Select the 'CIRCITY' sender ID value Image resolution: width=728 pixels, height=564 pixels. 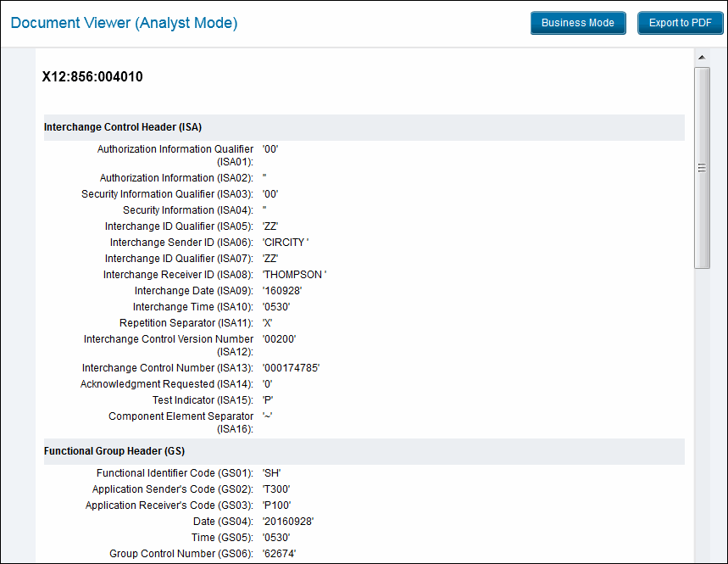click(286, 243)
